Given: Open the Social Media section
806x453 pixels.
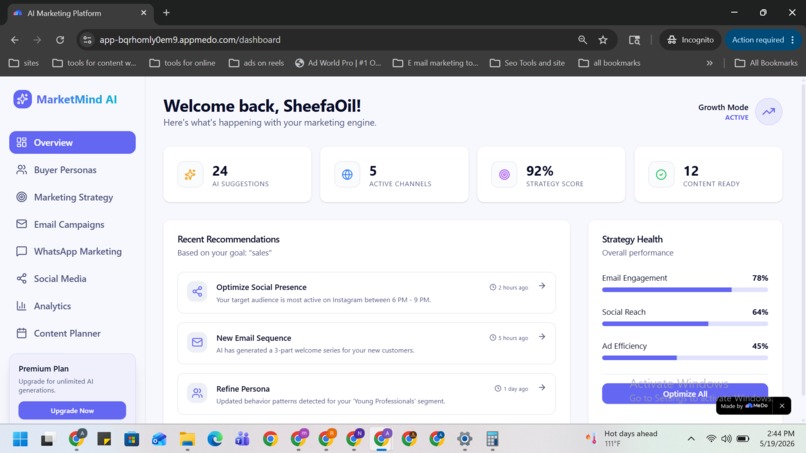Looking at the screenshot, I should pos(72,279).
